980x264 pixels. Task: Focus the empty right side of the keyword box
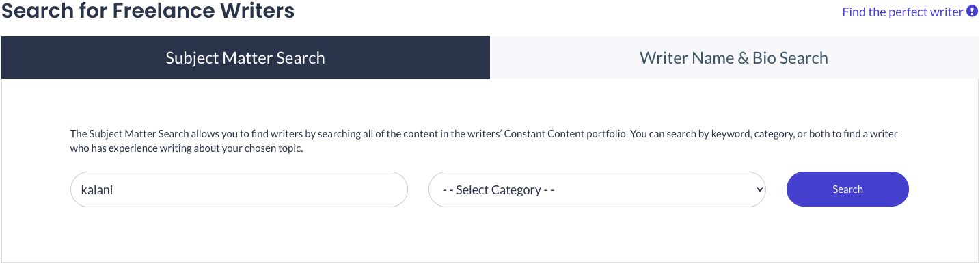click(273, 189)
